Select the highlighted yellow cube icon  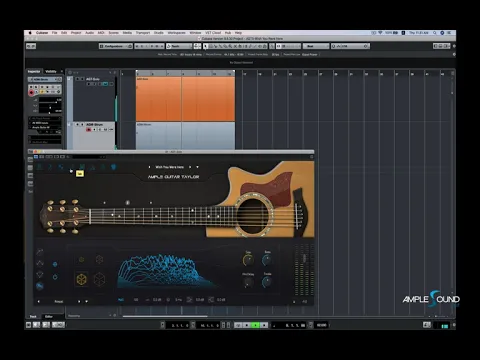[x=82, y=279]
